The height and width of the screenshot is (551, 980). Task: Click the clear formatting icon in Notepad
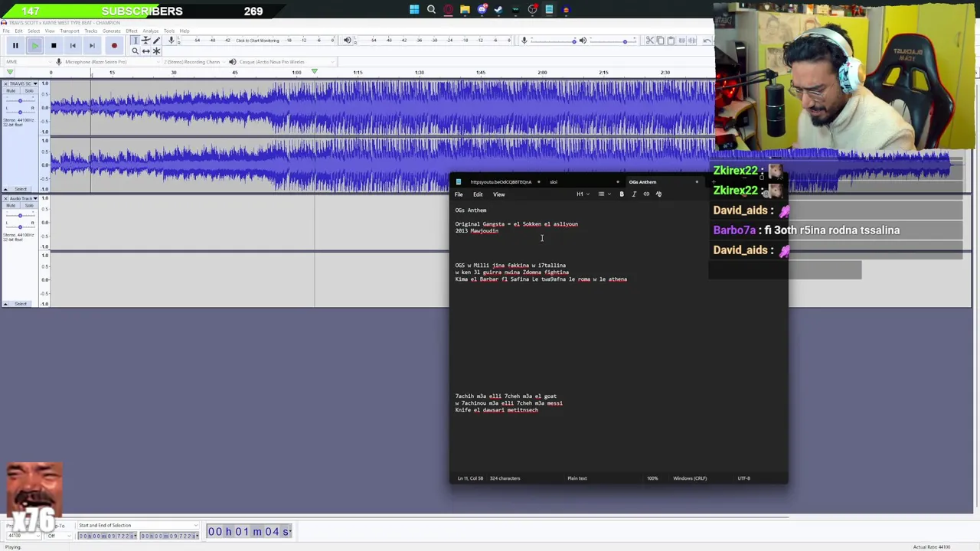(658, 194)
